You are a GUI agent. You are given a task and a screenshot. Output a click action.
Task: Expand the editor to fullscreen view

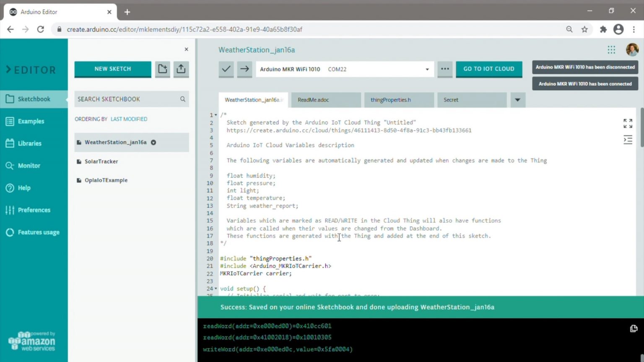628,123
